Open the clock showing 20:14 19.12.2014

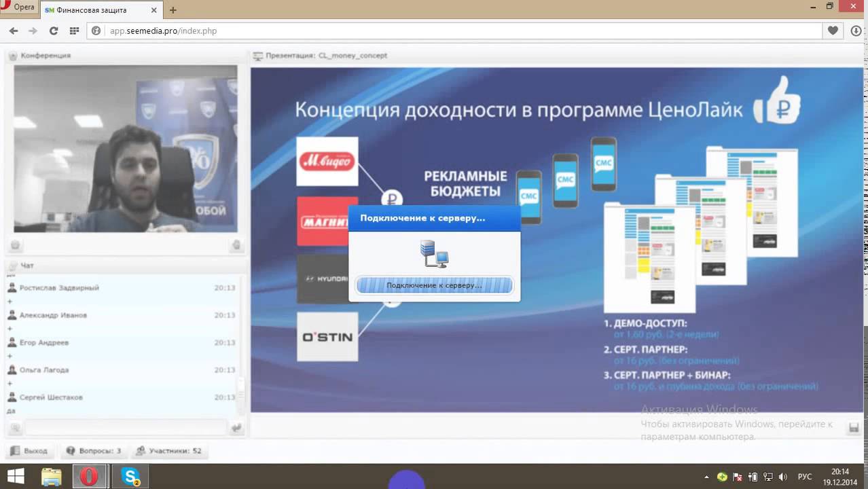840,476
